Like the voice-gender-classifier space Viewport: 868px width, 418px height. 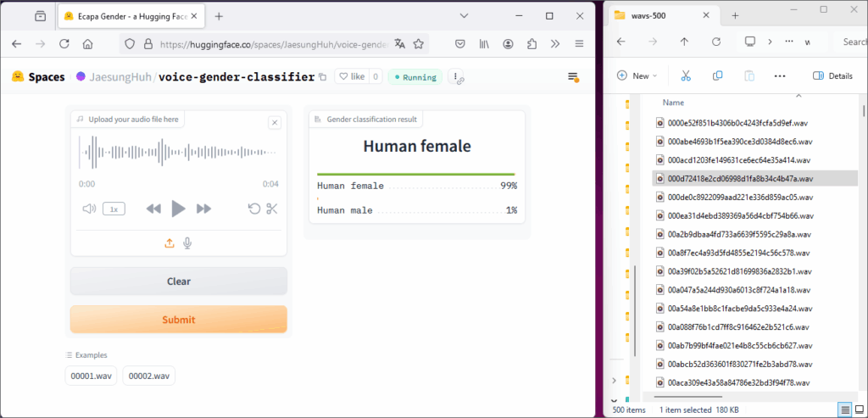(x=352, y=77)
